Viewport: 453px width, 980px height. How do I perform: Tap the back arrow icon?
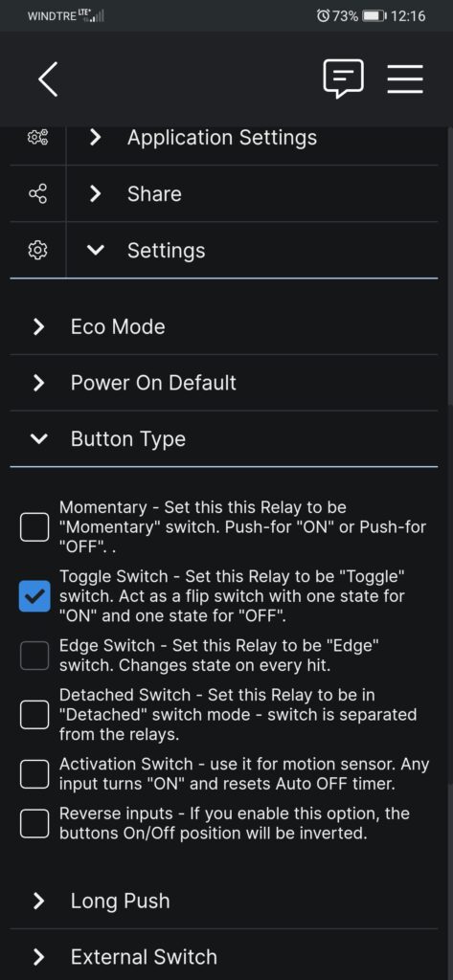(48, 79)
